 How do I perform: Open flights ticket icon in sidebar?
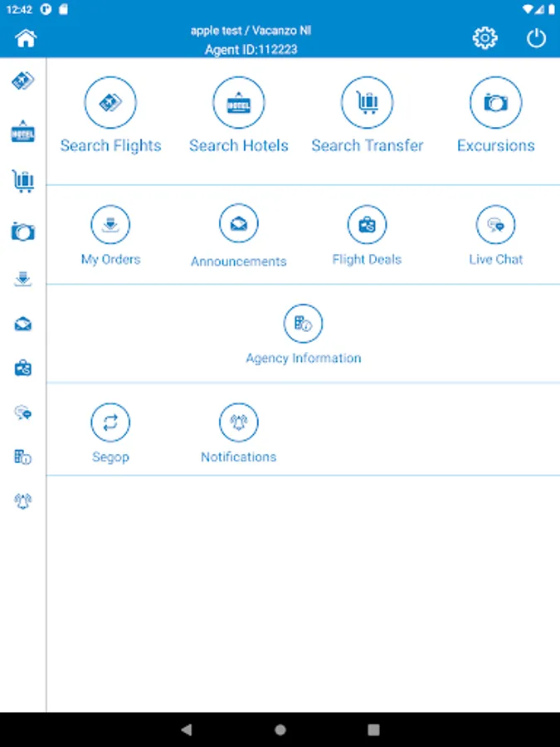[23, 81]
